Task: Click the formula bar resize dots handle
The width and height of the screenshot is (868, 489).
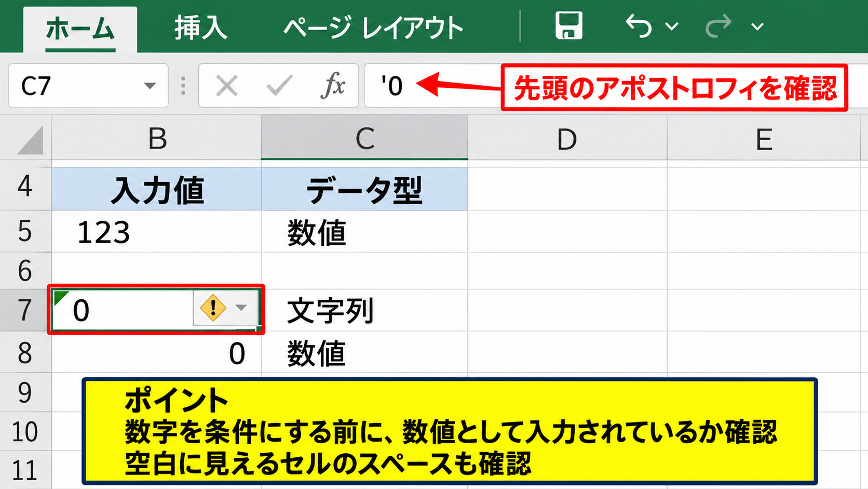Action: (x=183, y=86)
